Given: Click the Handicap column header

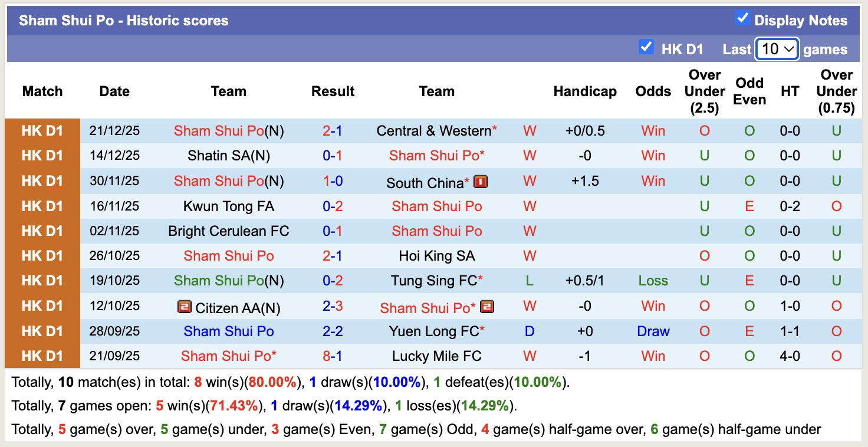Looking at the screenshot, I should (x=584, y=91).
